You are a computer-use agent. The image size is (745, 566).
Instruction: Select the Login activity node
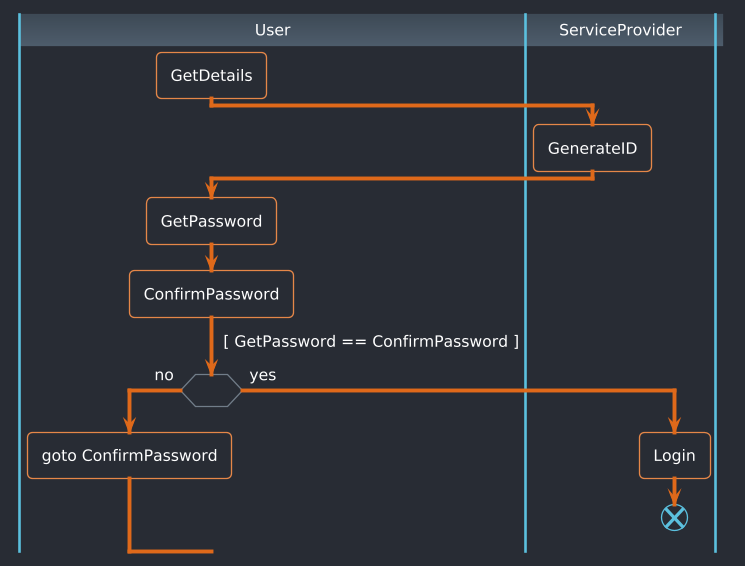(674, 456)
